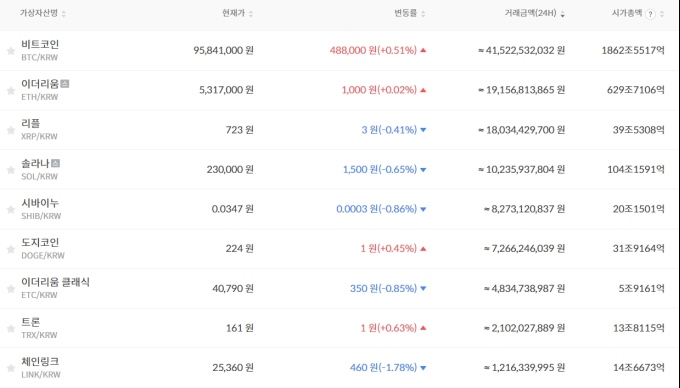Sort by 시가총액 column arrows
Viewport: 680px width, 388px height.
point(662,14)
